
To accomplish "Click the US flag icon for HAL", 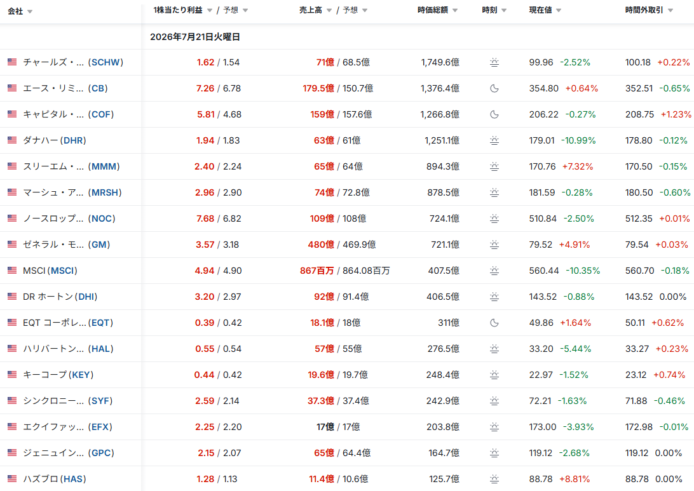I will click(12, 348).
